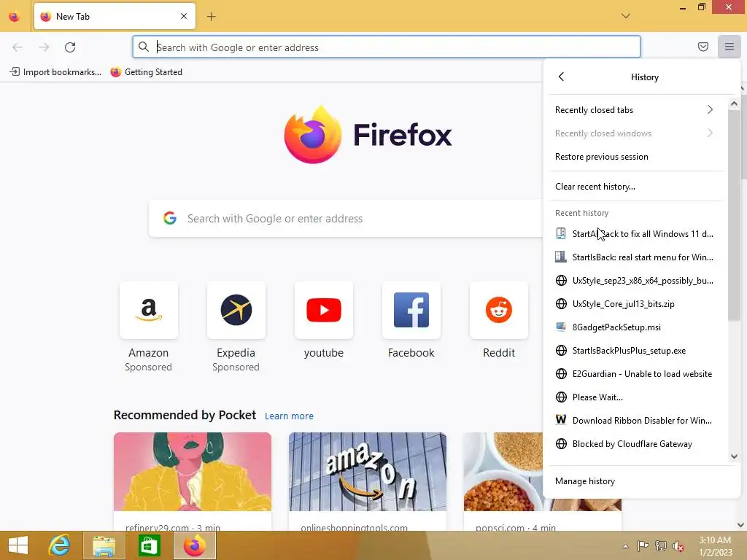Go back one page with back arrow
Image resolution: width=747 pixels, height=560 pixels.
18,47
